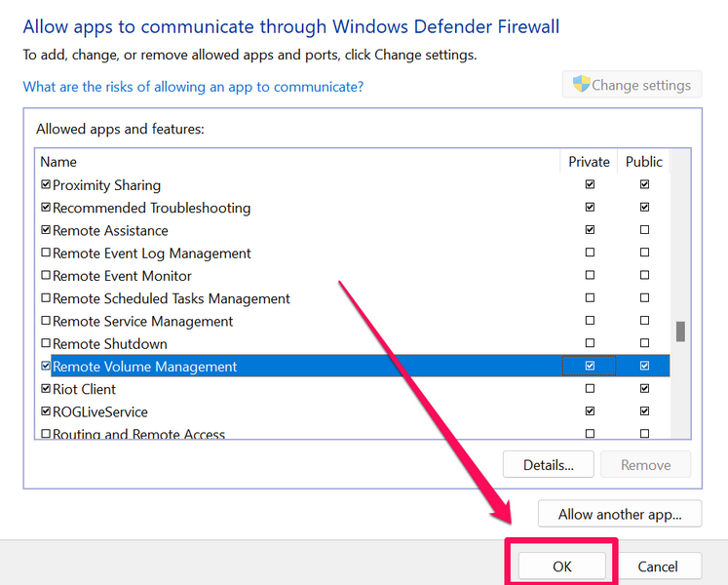
Task: Click the Change settings shield button
Action: click(x=632, y=85)
